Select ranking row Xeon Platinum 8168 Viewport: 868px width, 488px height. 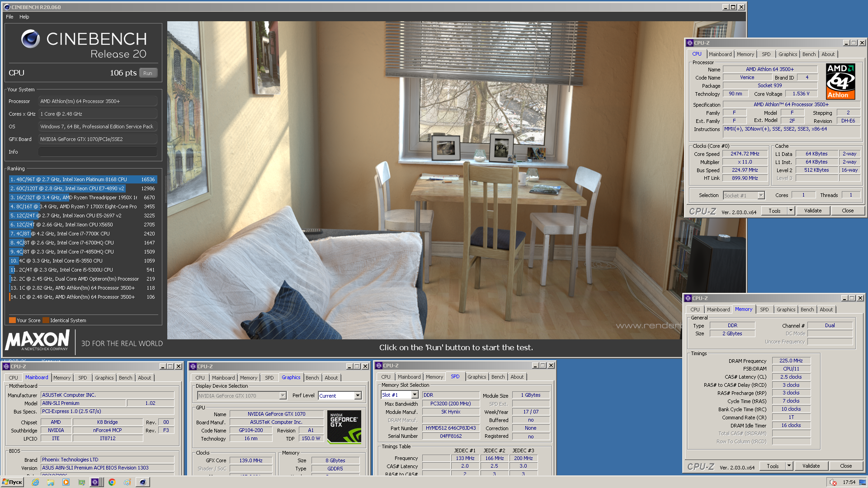point(83,179)
